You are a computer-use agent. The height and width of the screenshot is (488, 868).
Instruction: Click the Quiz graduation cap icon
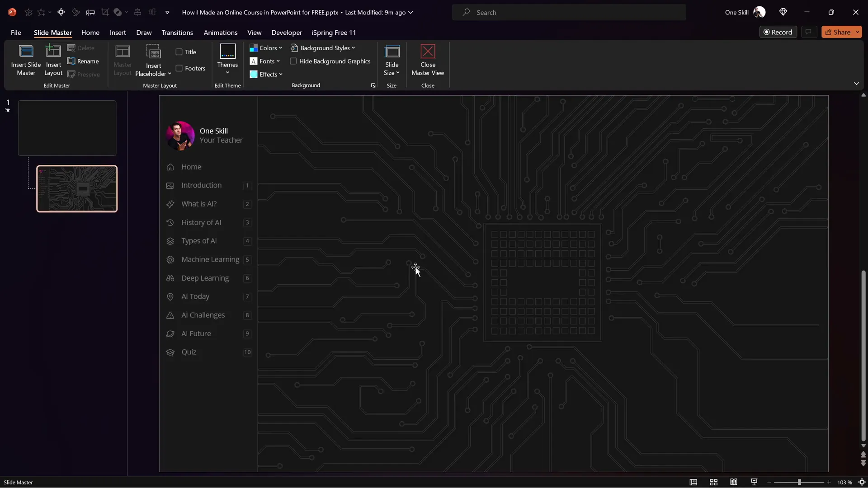tap(170, 352)
